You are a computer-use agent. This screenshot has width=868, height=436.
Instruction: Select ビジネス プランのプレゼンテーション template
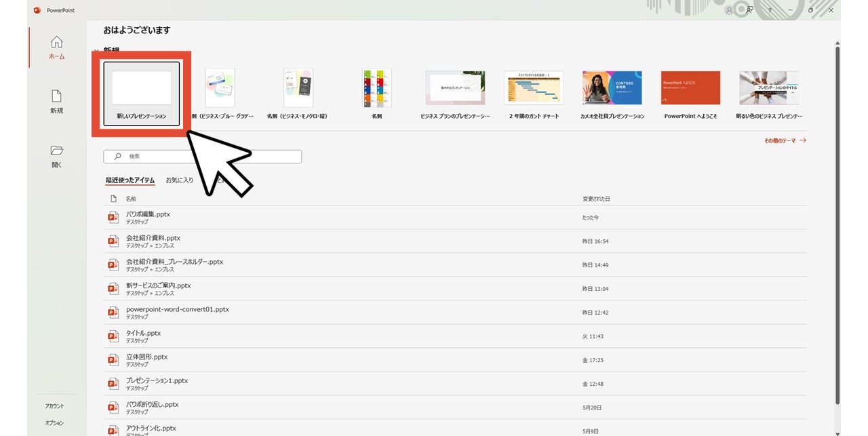click(455, 94)
